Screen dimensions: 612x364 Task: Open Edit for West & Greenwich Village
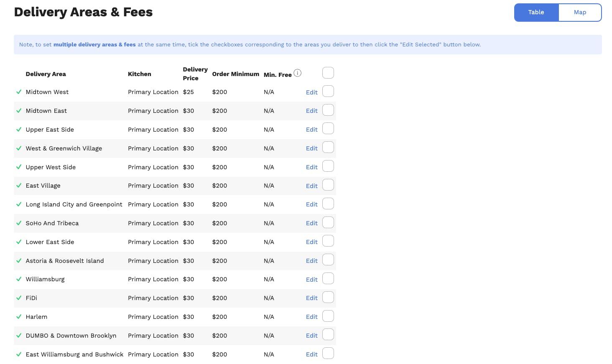click(x=311, y=148)
